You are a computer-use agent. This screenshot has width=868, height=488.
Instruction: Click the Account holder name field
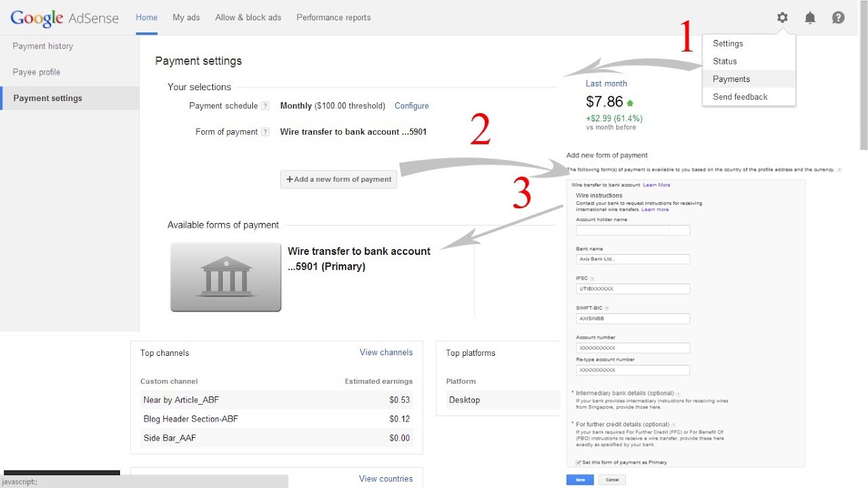pos(633,230)
